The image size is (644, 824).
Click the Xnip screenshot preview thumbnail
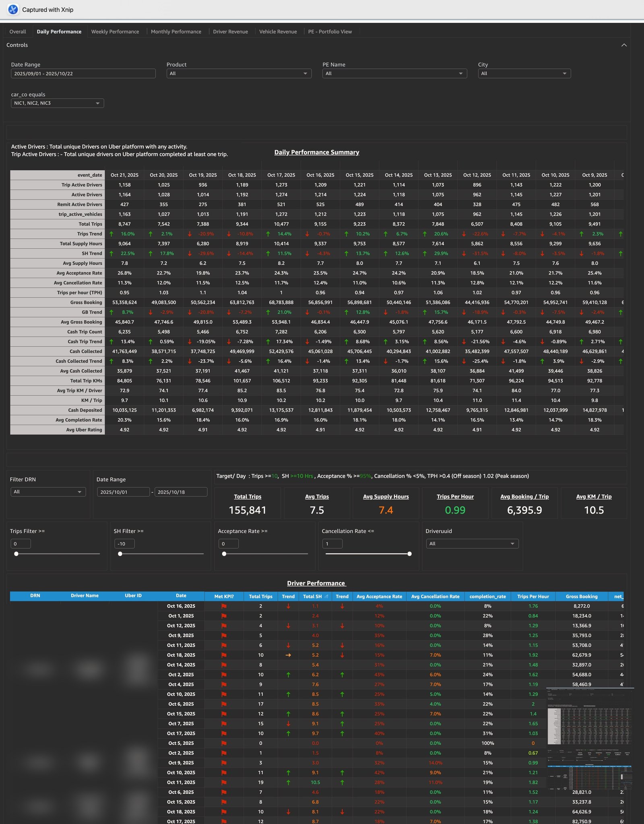point(590,739)
